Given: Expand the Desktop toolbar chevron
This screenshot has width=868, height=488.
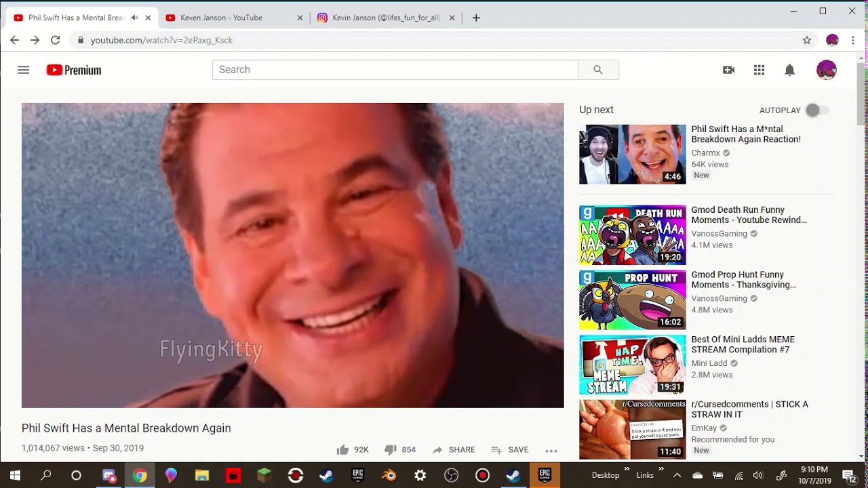Looking at the screenshot, I should coord(627,469).
